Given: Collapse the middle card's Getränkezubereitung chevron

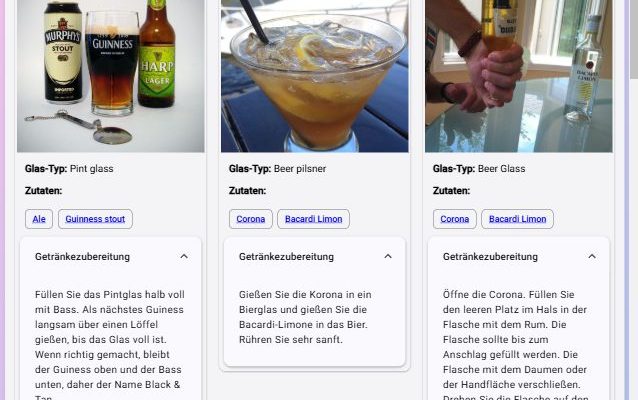Looking at the screenshot, I should [388, 256].
